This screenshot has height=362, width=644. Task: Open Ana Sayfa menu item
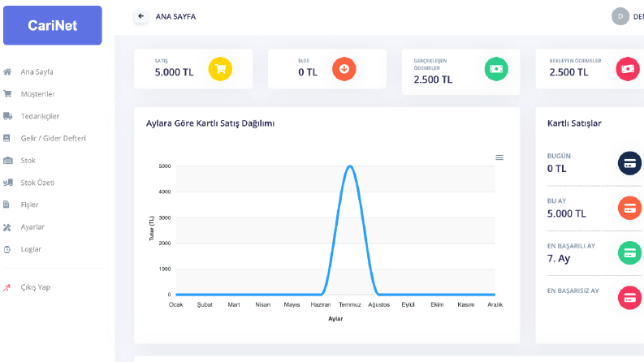click(37, 71)
